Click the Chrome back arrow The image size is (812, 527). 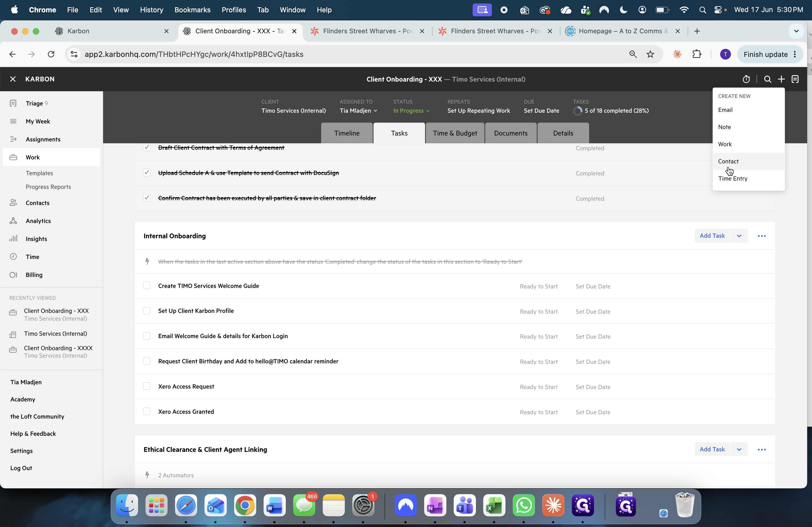pyautogui.click(x=13, y=54)
